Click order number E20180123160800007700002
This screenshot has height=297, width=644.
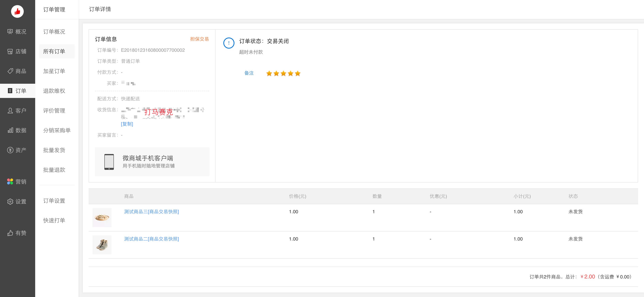tap(153, 50)
